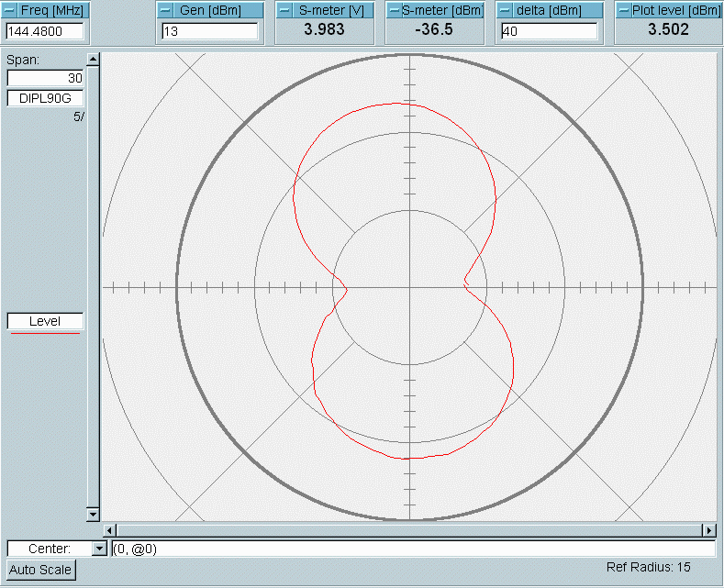Click the Plot level [dBm] panel title
Viewport: 724px width, 588px height.
tap(676, 10)
